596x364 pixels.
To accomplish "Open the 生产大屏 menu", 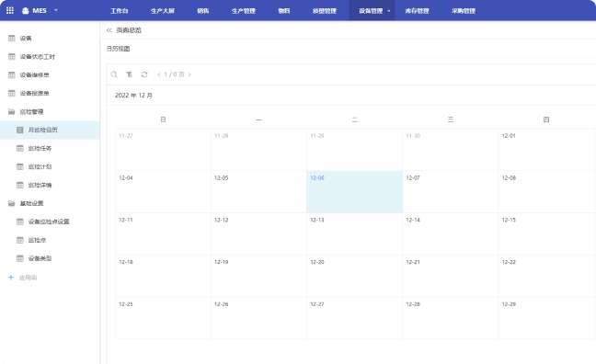I will [163, 11].
